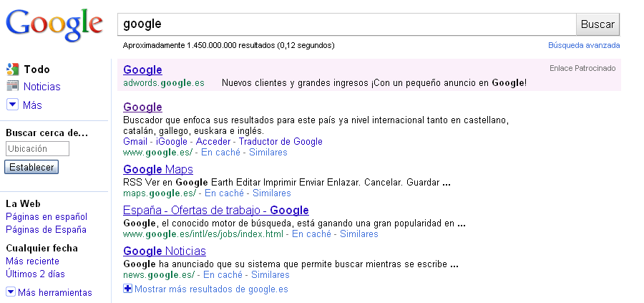
Task: Open En caché for www.google.es/
Action: tap(220, 152)
